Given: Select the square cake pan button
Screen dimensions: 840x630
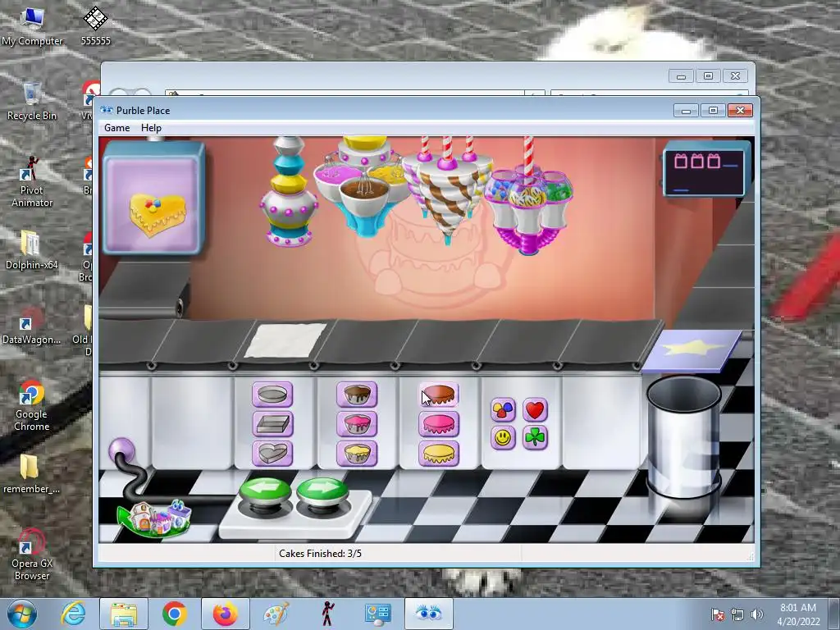Looking at the screenshot, I should [x=272, y=424].
